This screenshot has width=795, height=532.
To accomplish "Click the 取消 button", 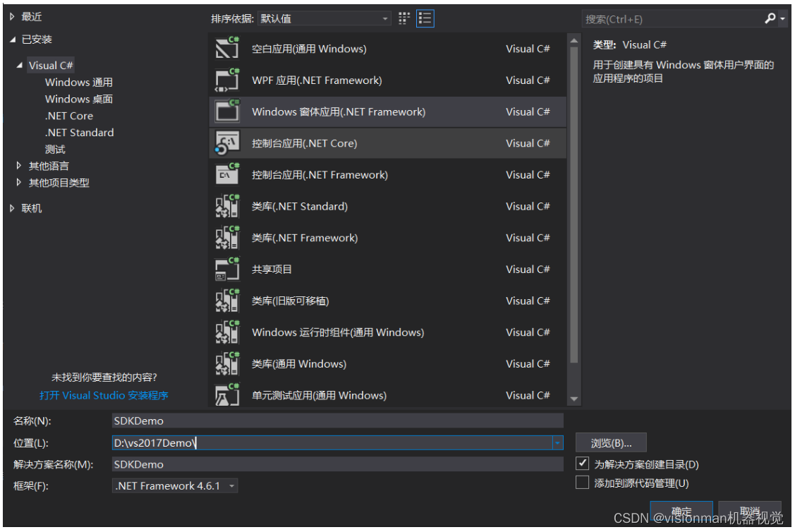I will coord(749,512).
